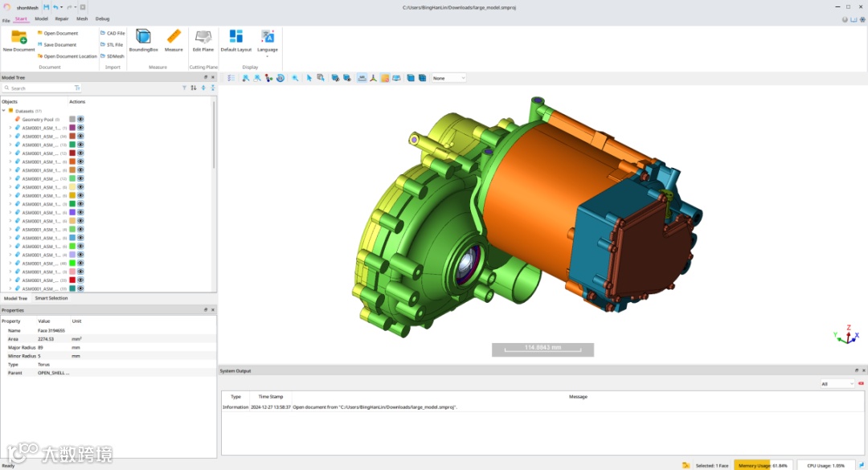The width and height of the screenshot is (868, 470).
Task: Click Open Document
Action: click(x=58, y=33)
